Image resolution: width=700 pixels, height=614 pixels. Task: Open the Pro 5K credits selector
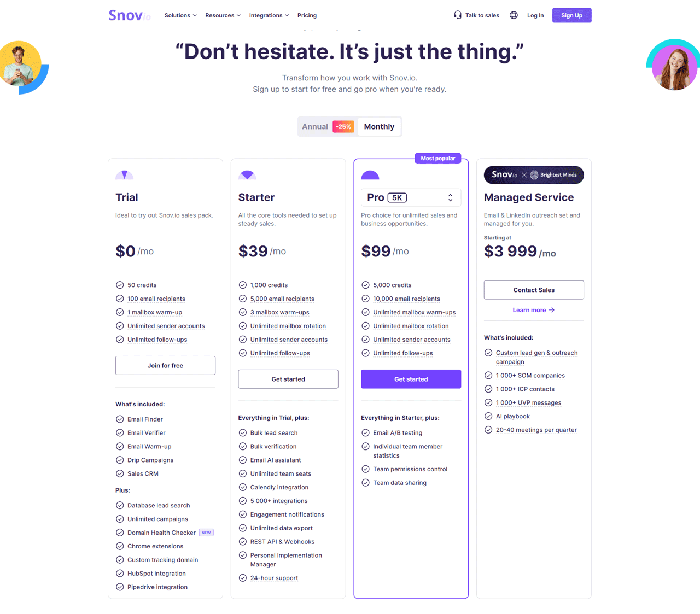tap(411, 197)
